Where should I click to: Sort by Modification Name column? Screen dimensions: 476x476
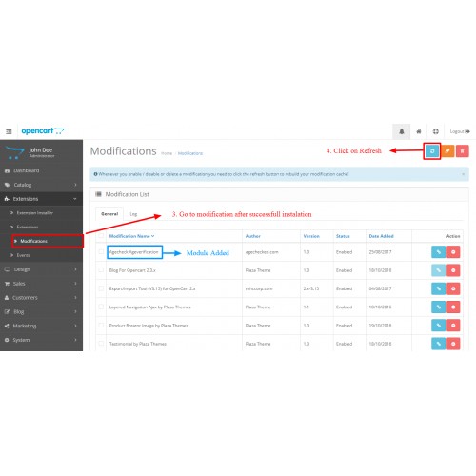(x=131, y=236)
